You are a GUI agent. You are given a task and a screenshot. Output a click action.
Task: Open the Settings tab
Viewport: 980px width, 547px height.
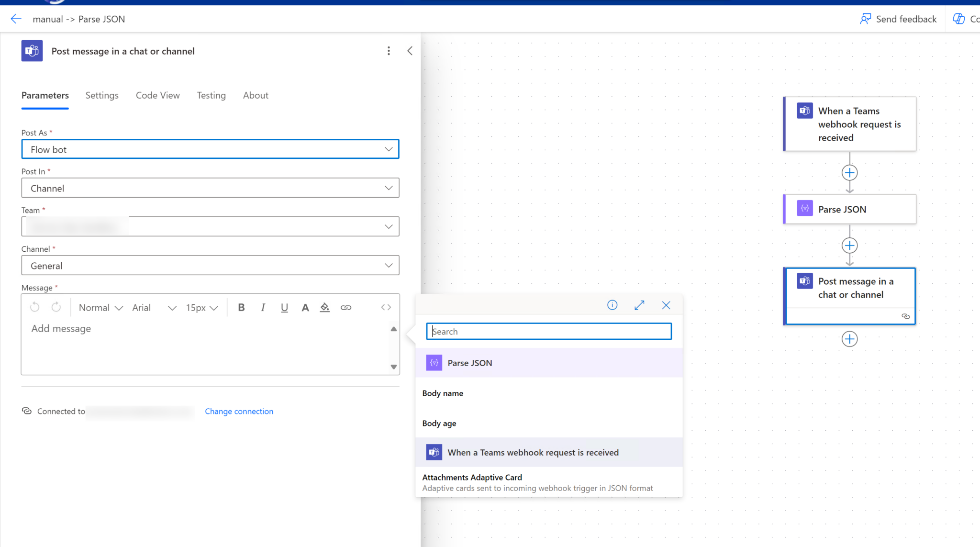point(101,95)
